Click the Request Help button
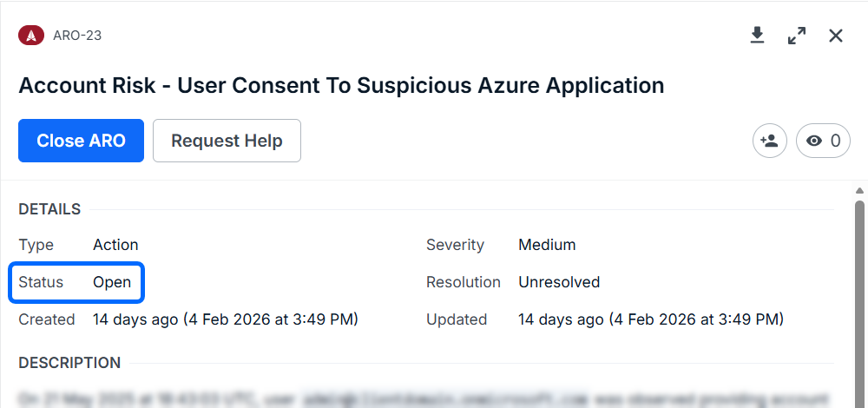 coord(227,141)
